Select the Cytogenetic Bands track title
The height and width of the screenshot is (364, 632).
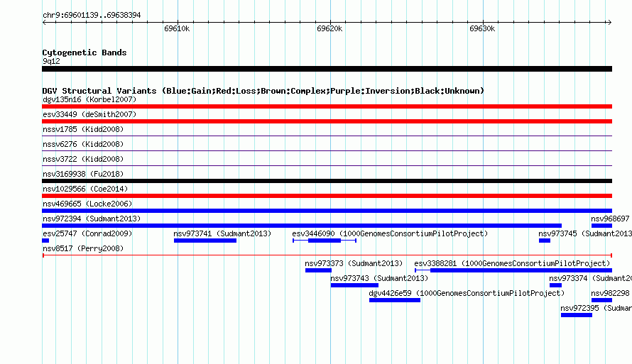coord(85,53)
